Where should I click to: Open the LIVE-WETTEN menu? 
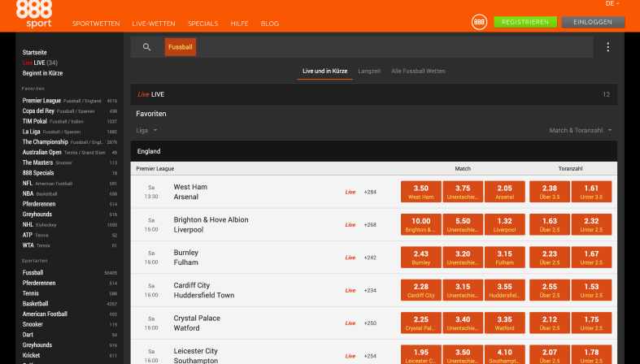154,24
